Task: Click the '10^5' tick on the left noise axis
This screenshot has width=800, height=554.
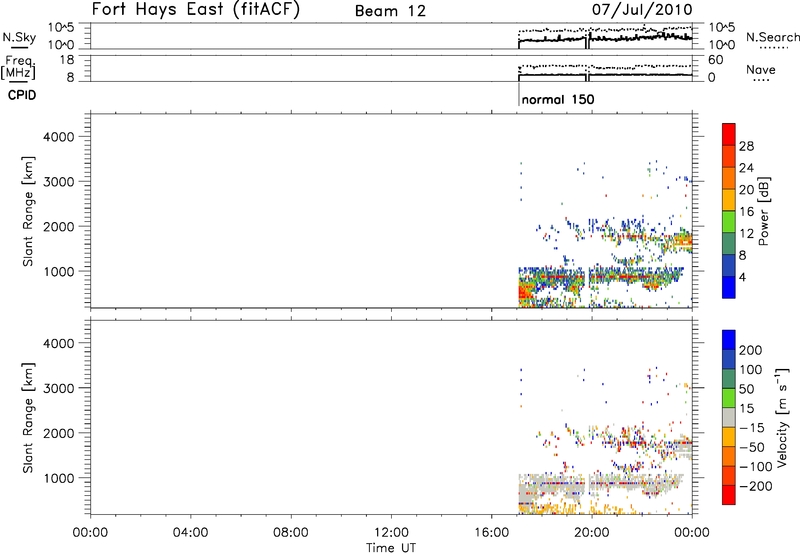Action: [61, 28]
